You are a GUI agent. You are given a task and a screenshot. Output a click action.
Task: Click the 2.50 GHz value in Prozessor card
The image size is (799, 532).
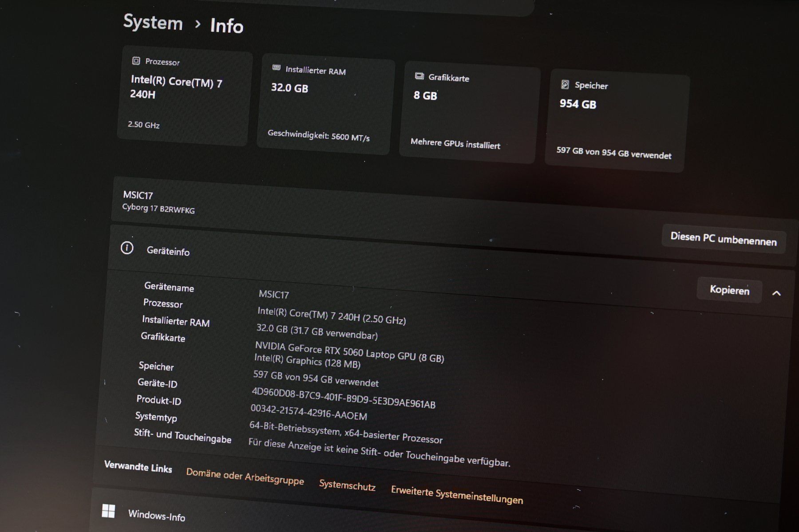[x=144, y=124]
